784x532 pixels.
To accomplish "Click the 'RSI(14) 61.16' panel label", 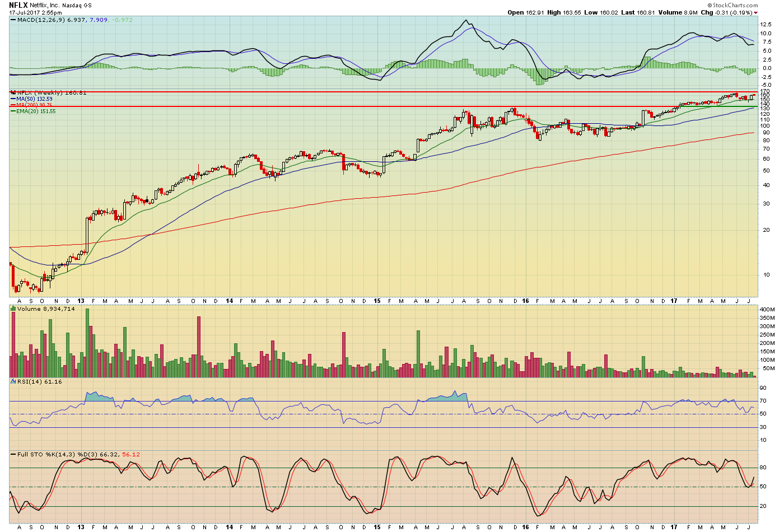I will click(39, 381).
